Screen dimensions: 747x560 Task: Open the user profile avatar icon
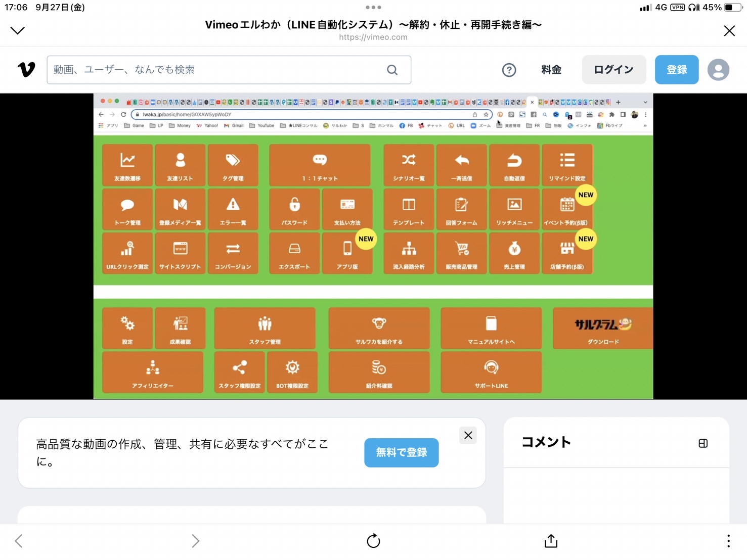pyautogui.click(x=718, y=70)
